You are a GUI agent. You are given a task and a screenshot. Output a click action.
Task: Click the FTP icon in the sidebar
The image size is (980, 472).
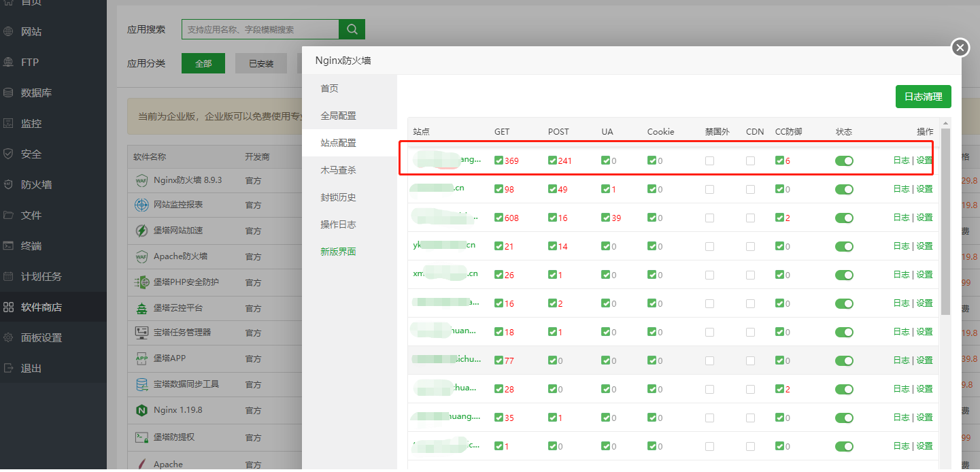click(8, 62)
